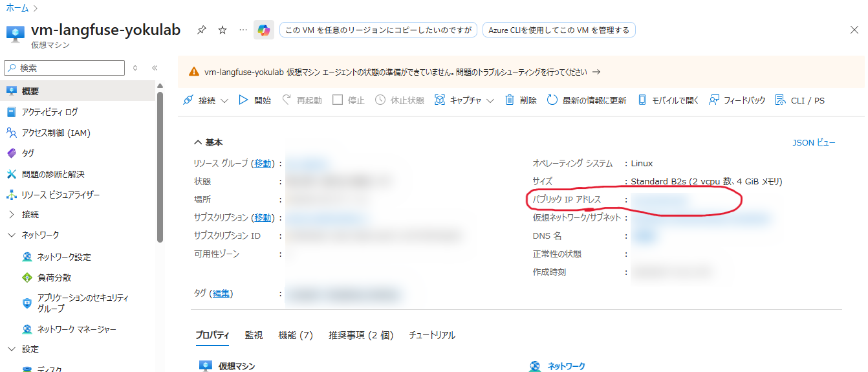The height and width of the screenshot is (372, 868).
Task: Click 編集 link next to タグ
Action: pos(221,293)
